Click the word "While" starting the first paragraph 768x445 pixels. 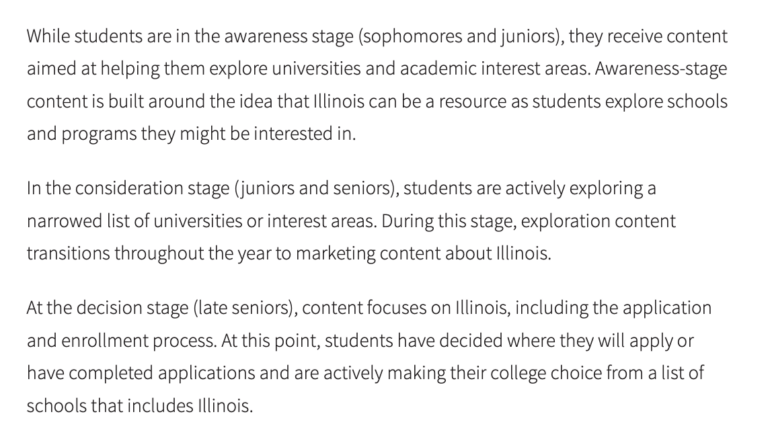point(46,37)
